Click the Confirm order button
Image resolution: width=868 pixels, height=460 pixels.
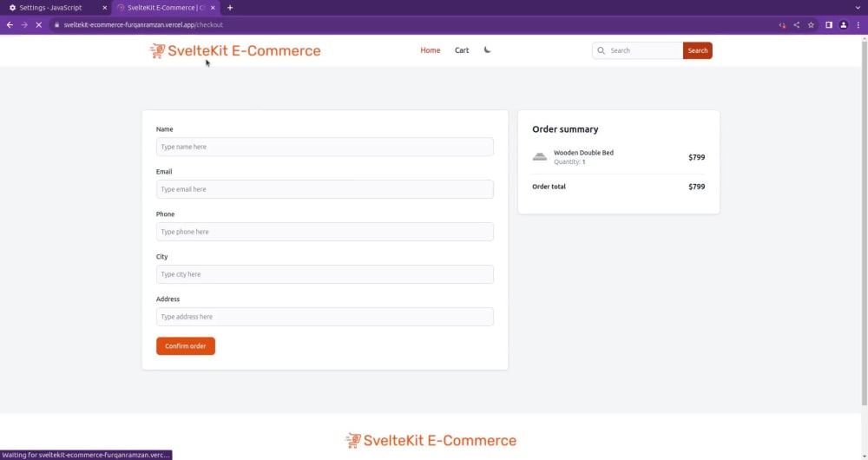(186, 346)
